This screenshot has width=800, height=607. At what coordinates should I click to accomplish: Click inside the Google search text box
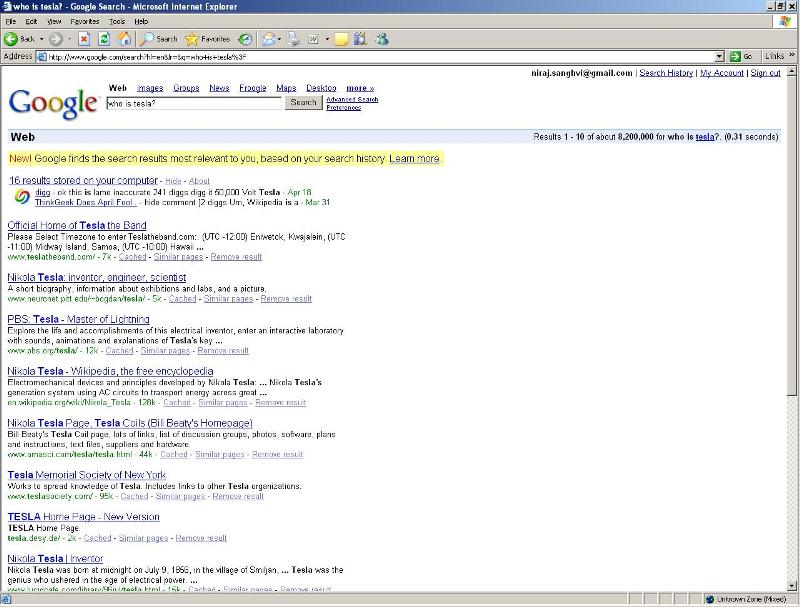(x=193, y=102)
